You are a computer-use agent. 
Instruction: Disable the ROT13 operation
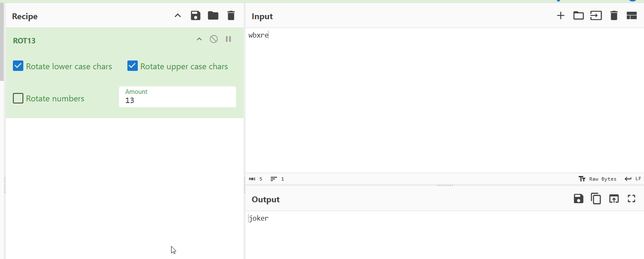(x=214, y=39)
